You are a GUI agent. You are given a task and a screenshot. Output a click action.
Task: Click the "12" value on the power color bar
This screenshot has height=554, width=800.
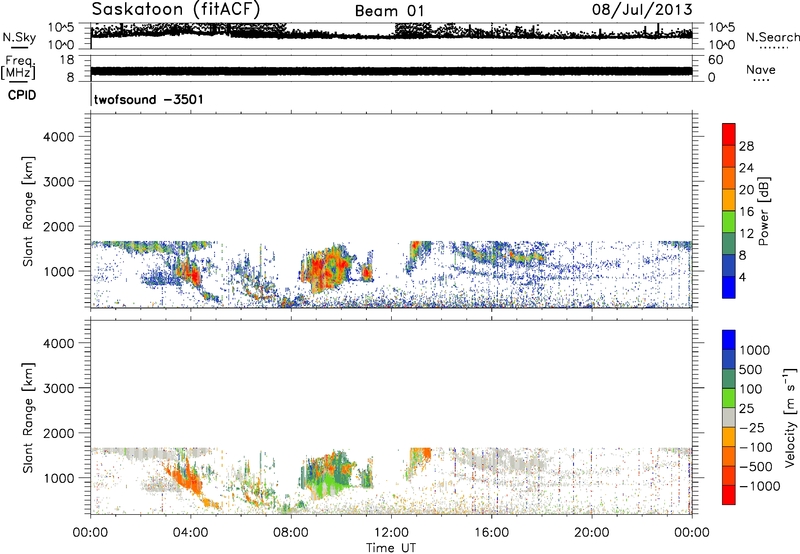coord(746,234)
